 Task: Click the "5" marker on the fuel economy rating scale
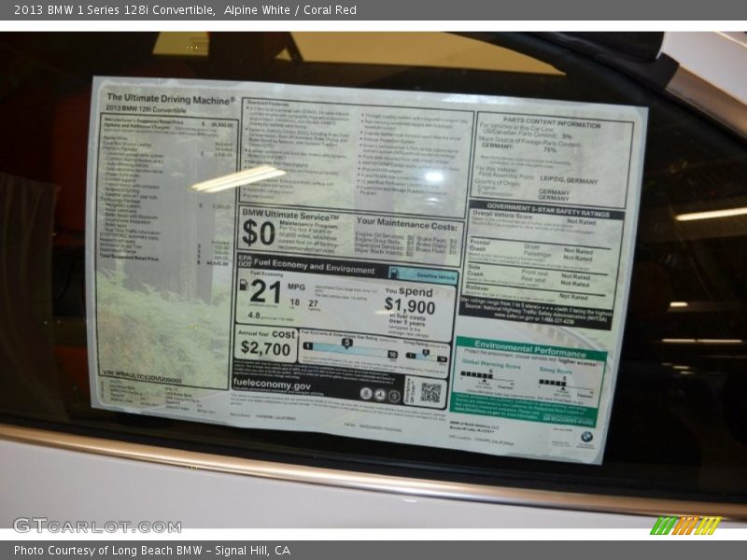click(346, 343)
